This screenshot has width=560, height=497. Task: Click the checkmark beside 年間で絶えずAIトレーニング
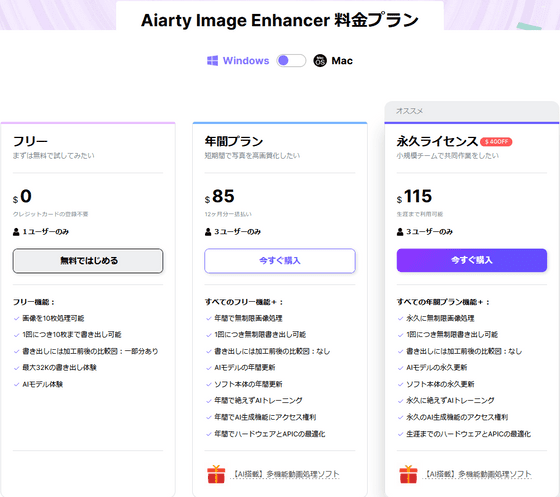click(209, 401)
